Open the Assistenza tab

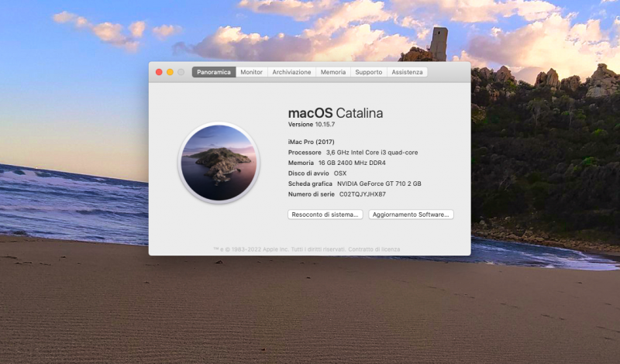[408, 72]
